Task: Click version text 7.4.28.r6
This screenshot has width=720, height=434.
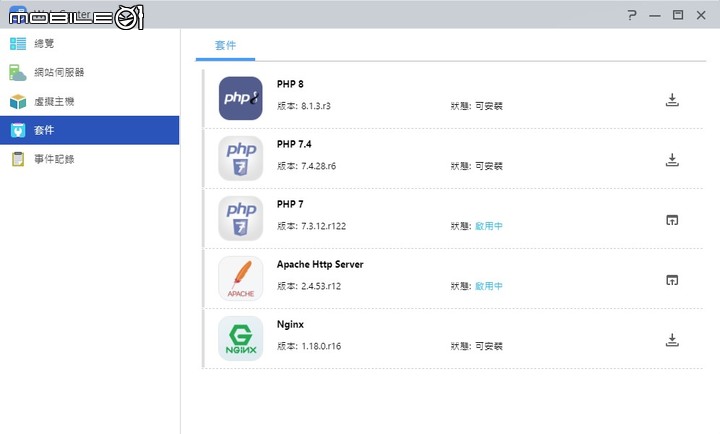Action: point(319,166)
